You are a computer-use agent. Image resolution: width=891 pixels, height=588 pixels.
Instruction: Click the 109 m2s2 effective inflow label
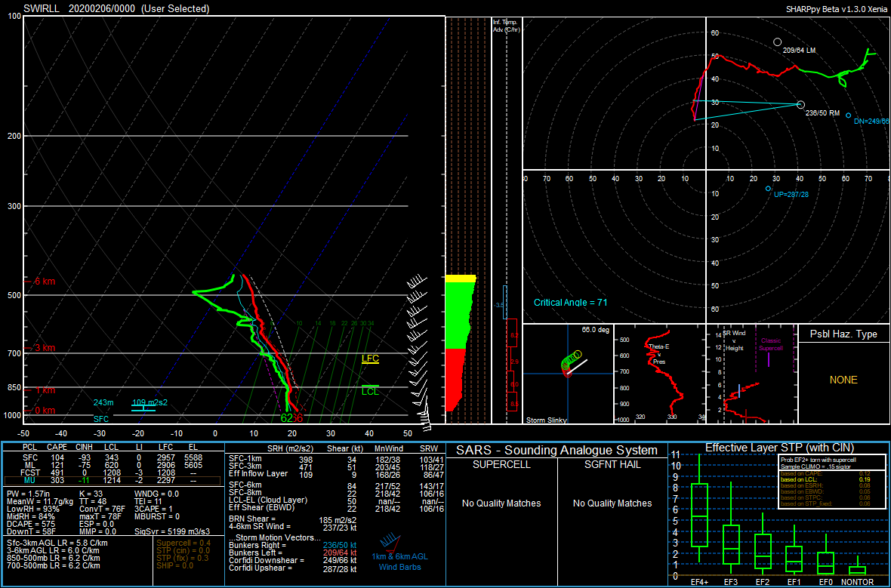150,402
